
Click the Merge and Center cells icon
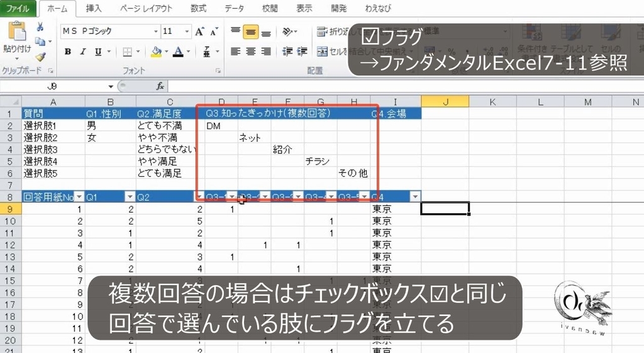click(x=323, y=52)
